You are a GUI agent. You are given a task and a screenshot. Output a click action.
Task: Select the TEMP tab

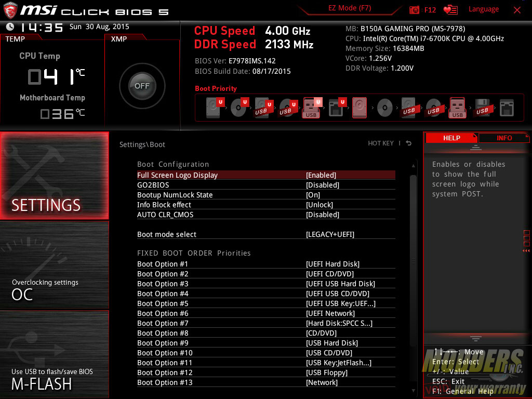click(15, 39)
